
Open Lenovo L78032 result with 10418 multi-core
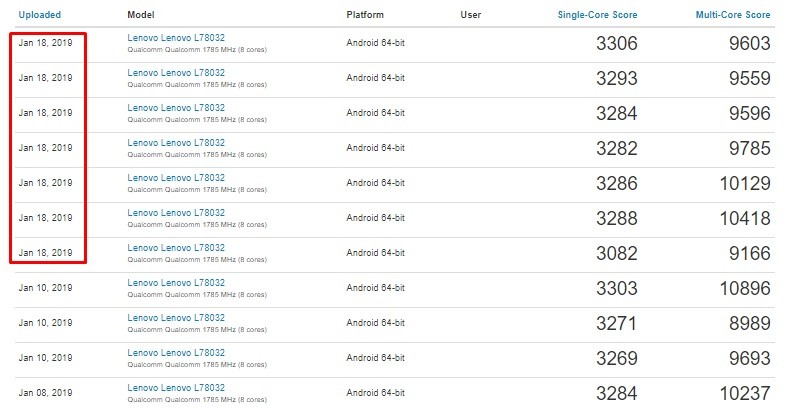click(176, 213)
